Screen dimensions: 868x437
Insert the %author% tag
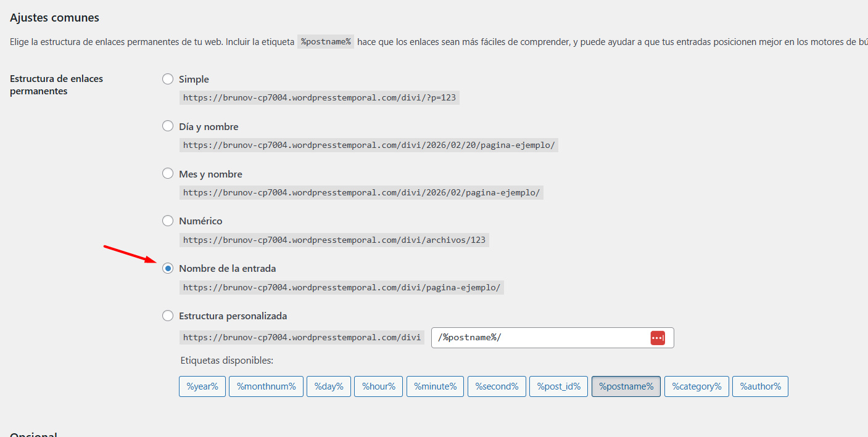[759, 386]
